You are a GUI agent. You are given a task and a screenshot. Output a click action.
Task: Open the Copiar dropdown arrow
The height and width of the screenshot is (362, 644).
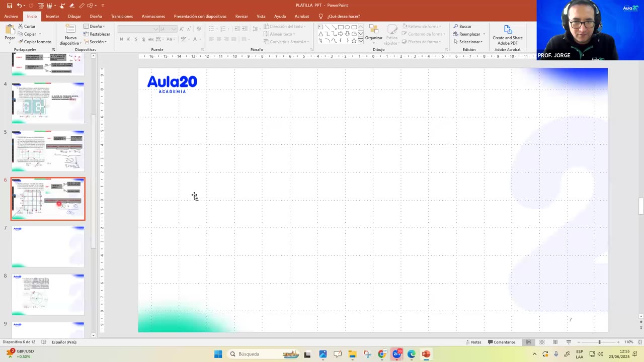pos(40,34)
